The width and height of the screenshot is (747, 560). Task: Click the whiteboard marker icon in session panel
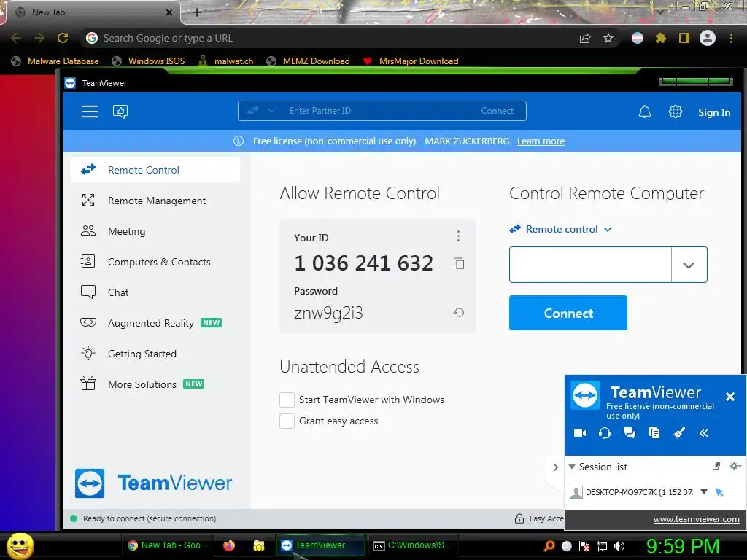[x=679, y=433]
